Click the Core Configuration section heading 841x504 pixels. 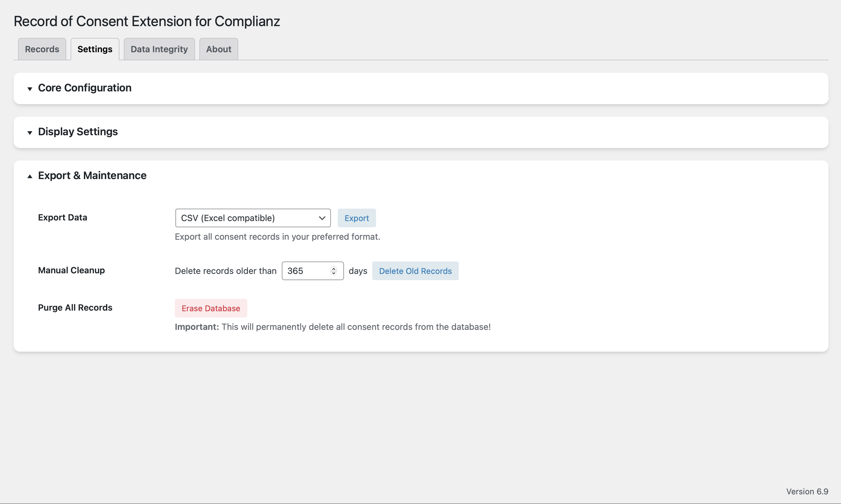click(x=85, y=88)
